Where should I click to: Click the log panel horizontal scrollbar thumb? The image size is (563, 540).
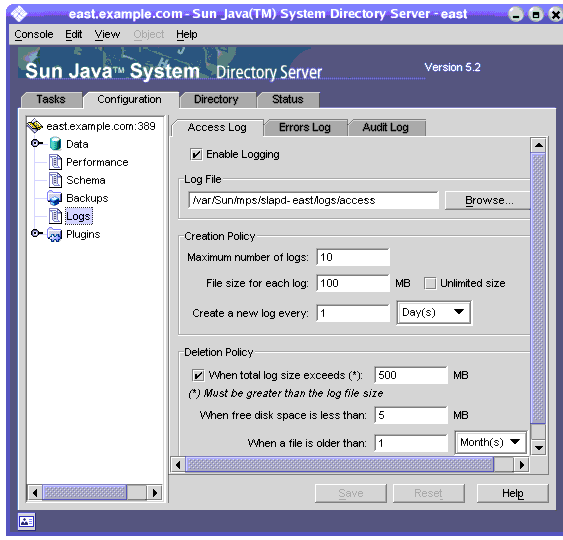[x=340, y=465]
